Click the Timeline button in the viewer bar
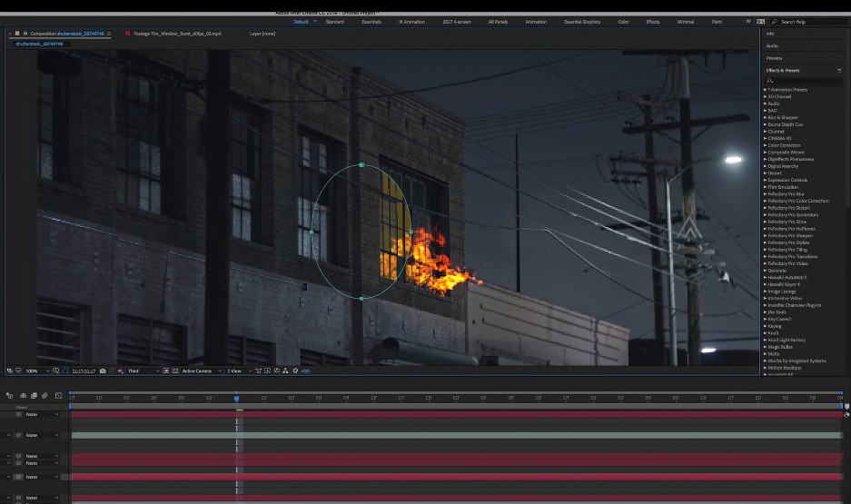 277,371
